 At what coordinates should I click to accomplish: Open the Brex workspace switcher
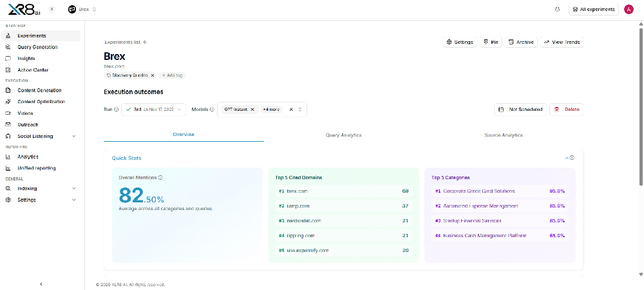(82, 10)
